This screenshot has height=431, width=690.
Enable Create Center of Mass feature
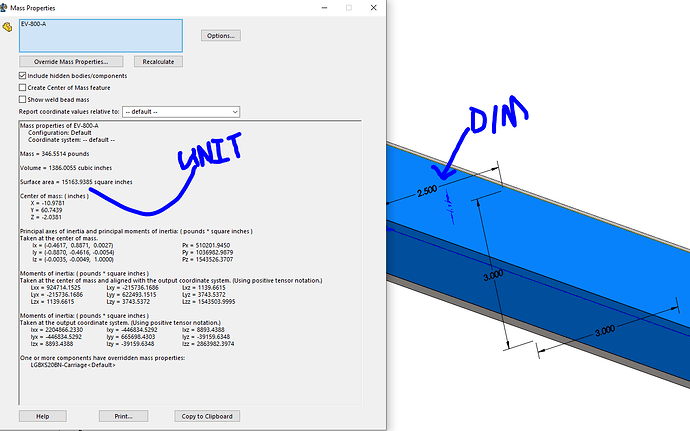tap(23, 87)
